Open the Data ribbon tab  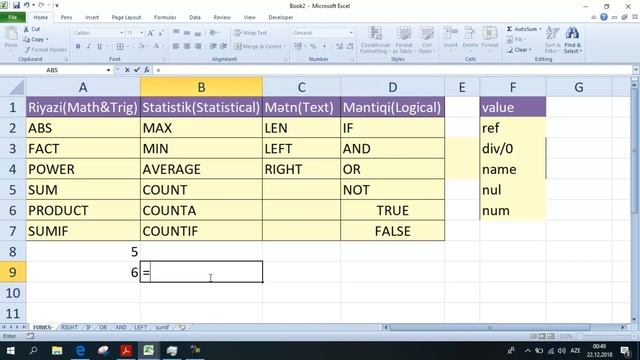pos(195,17)
